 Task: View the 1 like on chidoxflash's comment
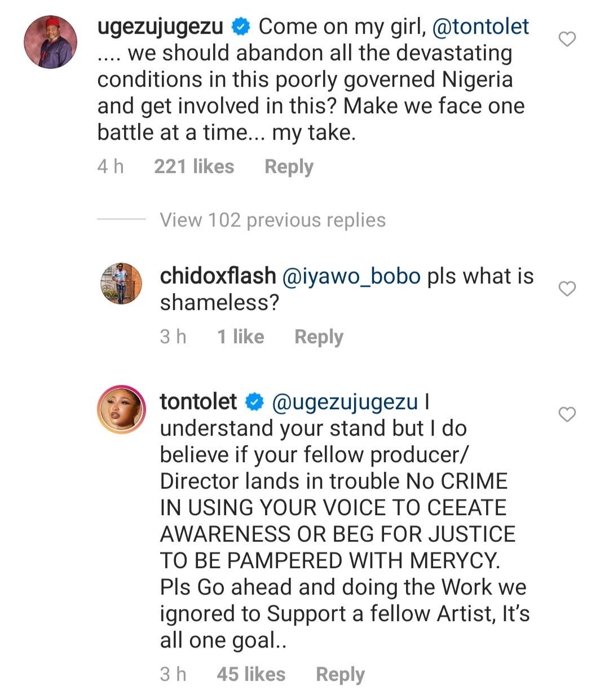pos(240,336)
